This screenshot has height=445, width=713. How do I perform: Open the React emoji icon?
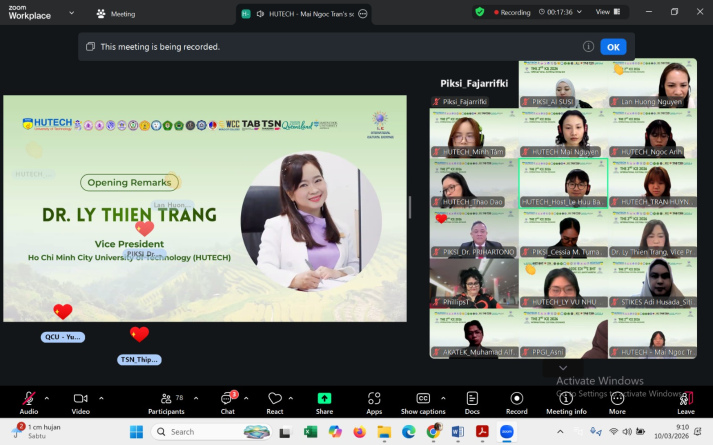click(x=275, y=399)
